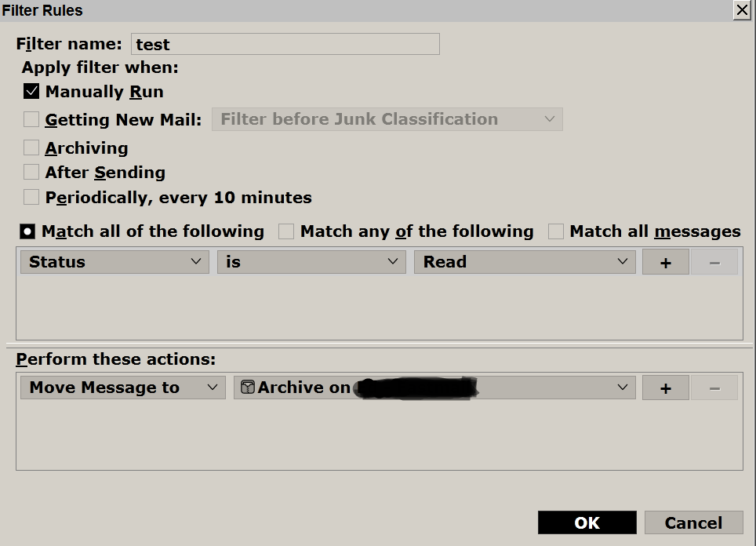Add a new condition with the plus button
Screen dimensions: 756x546
tap(665, 263)
